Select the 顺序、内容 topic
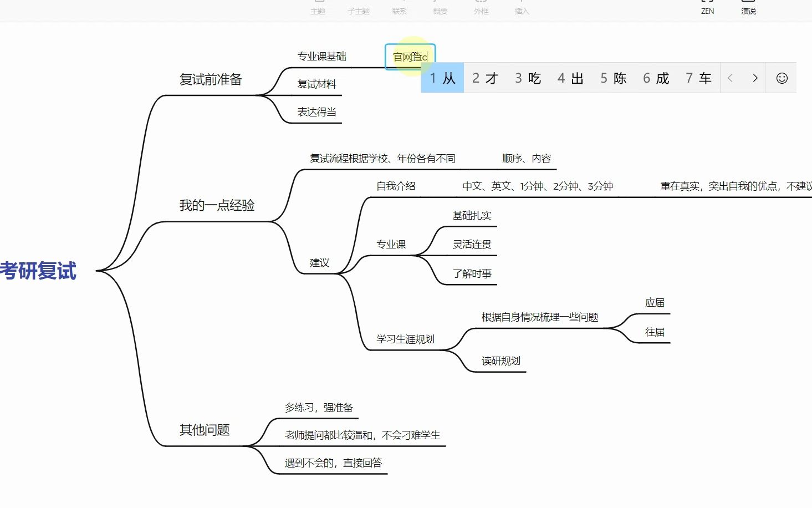 (x=527, y=159)
